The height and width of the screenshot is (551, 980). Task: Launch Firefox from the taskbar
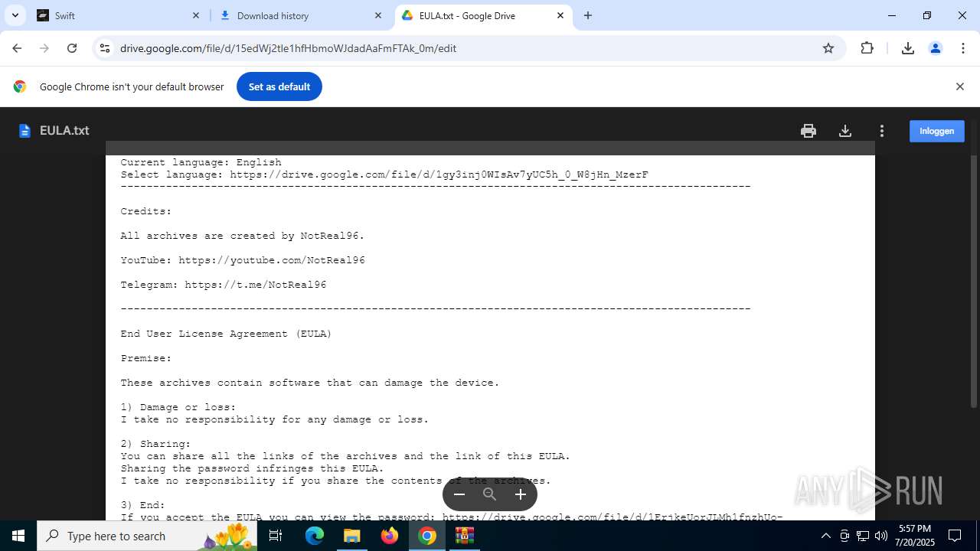[x=390, y=536]
